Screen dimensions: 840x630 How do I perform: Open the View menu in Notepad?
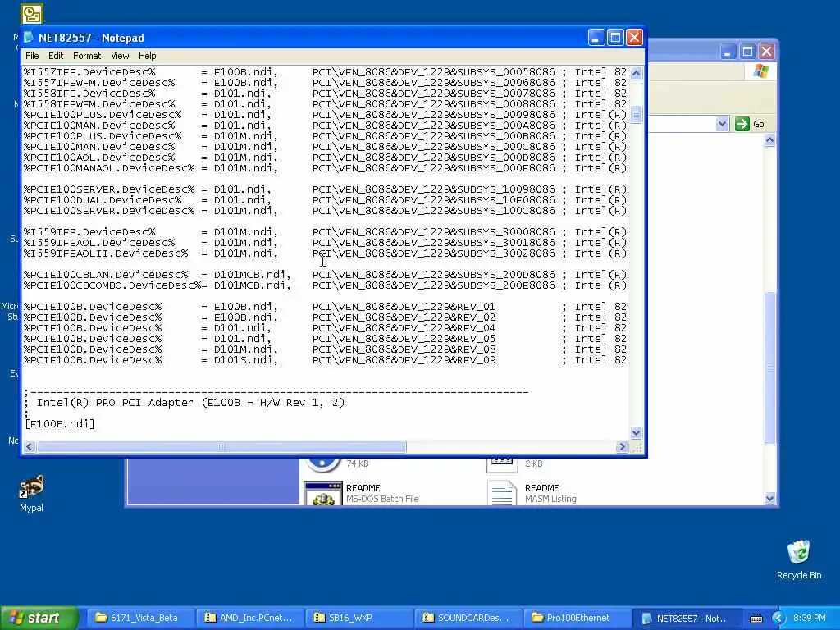coord(120,56)
